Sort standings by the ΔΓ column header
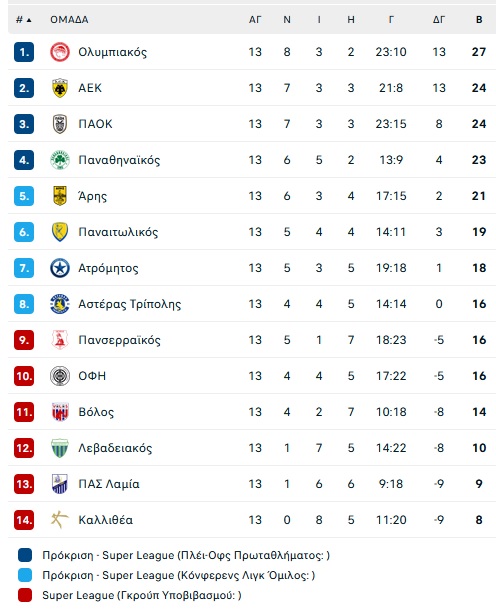Image resolution: width=496 pixels, height=616 pixels. click(439, 20)
